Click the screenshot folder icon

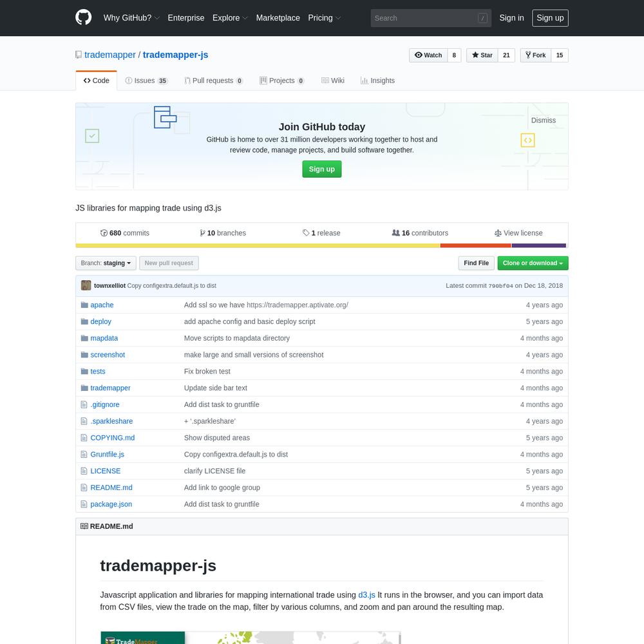click(x=84, y=354)
